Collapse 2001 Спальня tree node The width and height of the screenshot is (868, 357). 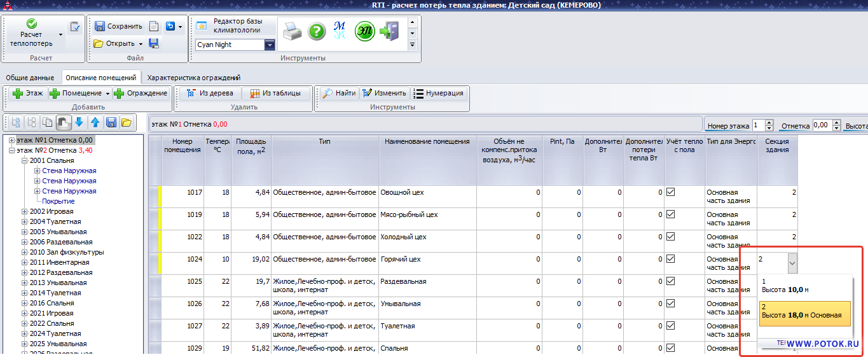[24, 160]
